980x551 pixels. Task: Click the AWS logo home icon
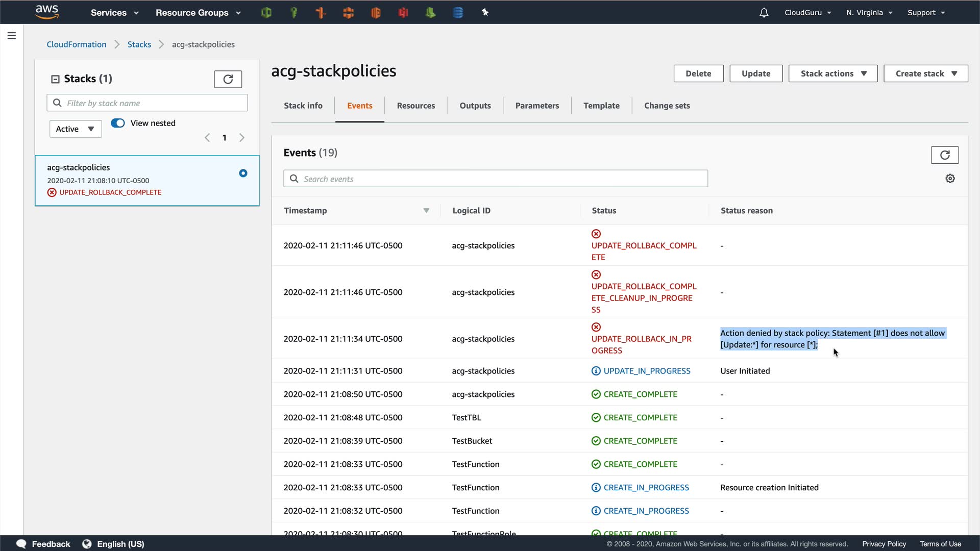click(47, 12)
